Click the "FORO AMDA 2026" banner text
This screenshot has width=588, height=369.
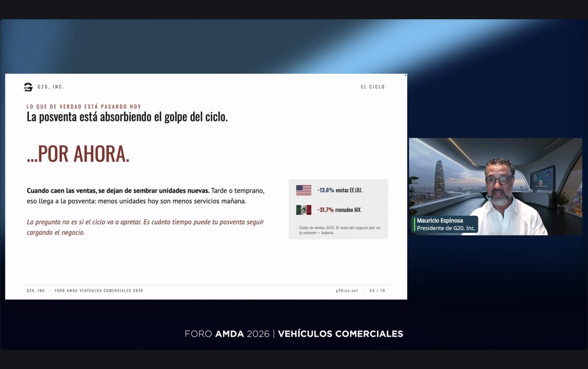(x=227, y=334)
